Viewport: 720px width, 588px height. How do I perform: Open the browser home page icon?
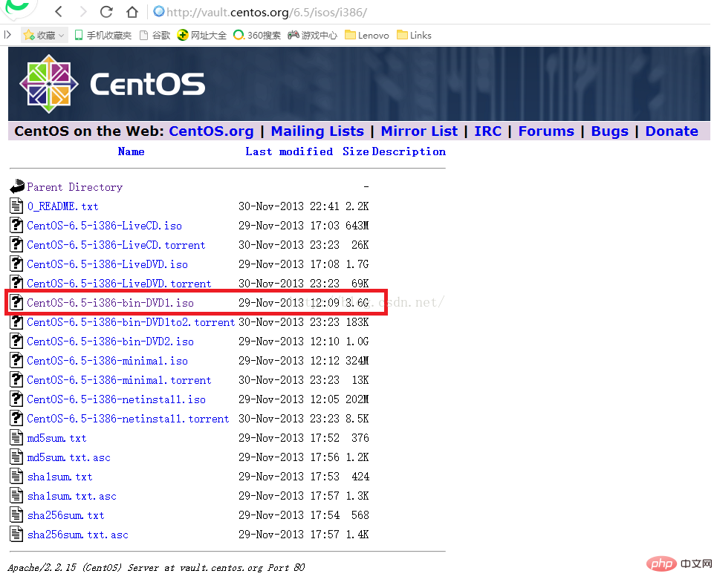point(132,11)
